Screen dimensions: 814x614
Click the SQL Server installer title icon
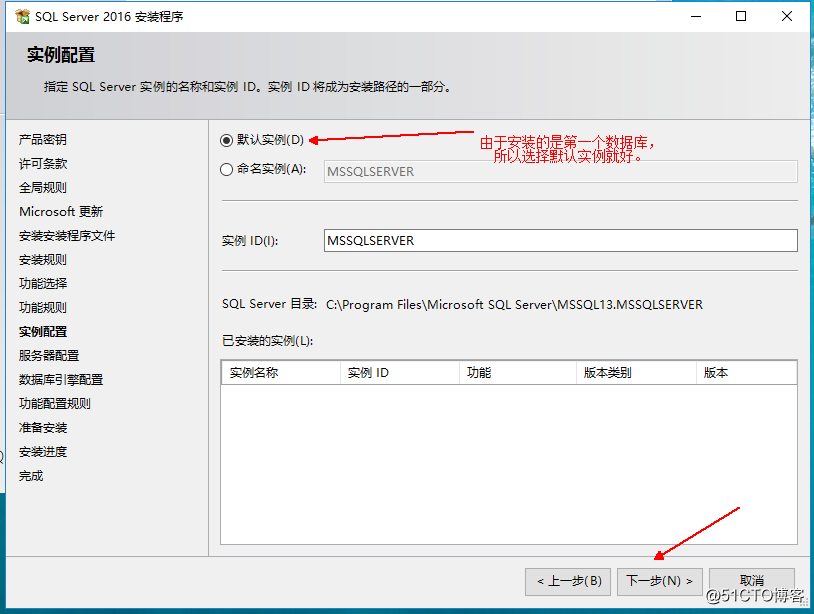pos(22,17)
